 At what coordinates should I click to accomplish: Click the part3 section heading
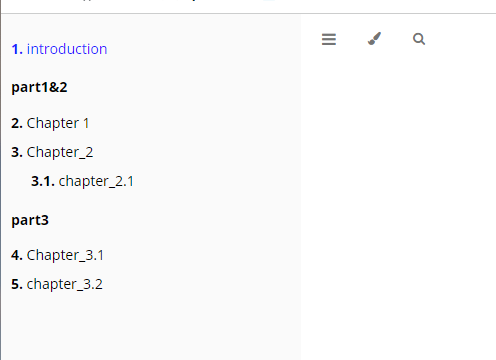(30, 220)
